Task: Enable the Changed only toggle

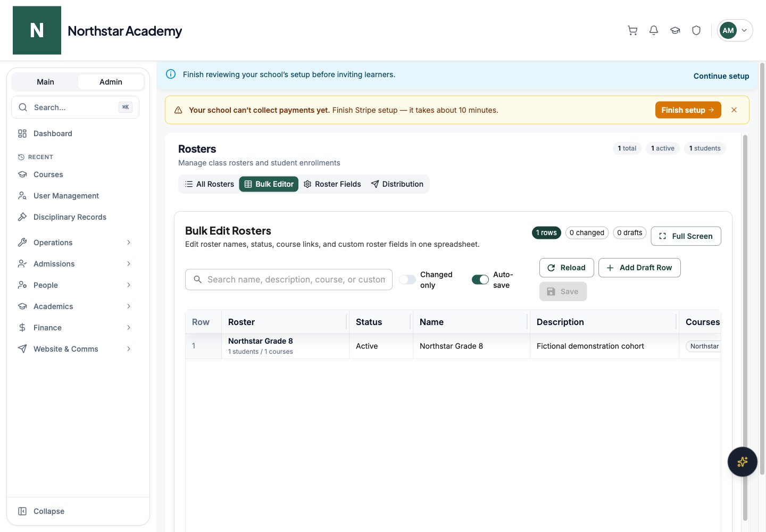Action: pos(407,279)
